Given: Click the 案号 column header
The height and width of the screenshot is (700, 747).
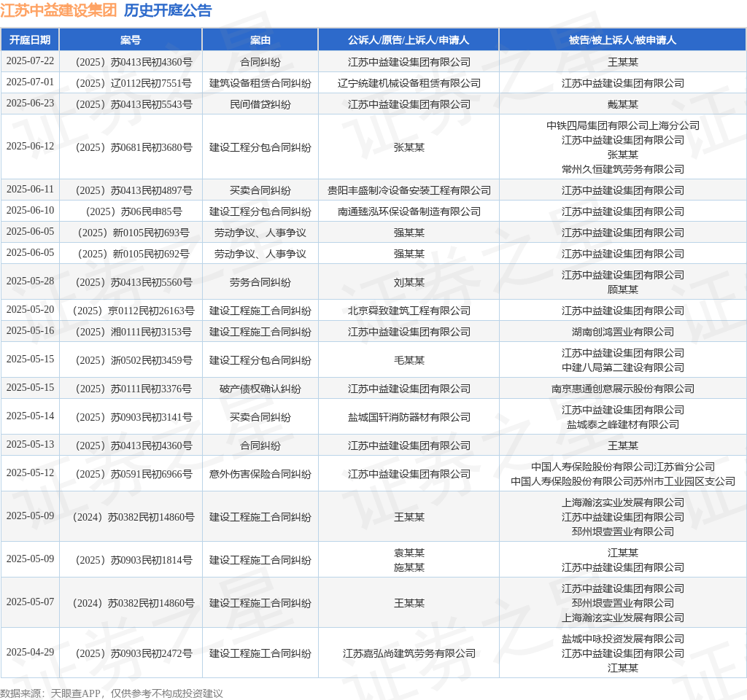Looking at the screenshot, I should coord(131,40).
